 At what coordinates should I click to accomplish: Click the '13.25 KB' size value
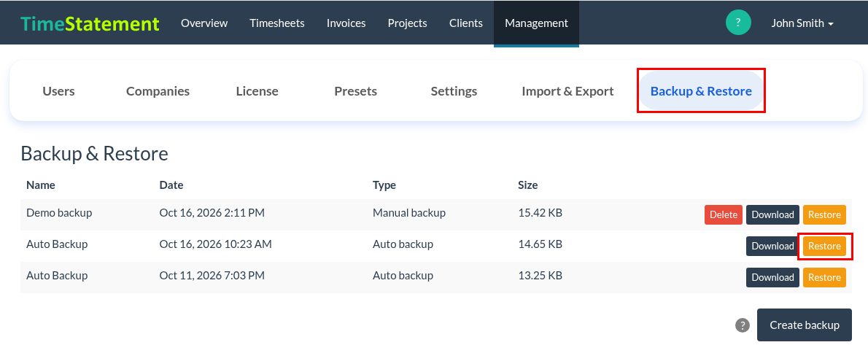point(540,275)
